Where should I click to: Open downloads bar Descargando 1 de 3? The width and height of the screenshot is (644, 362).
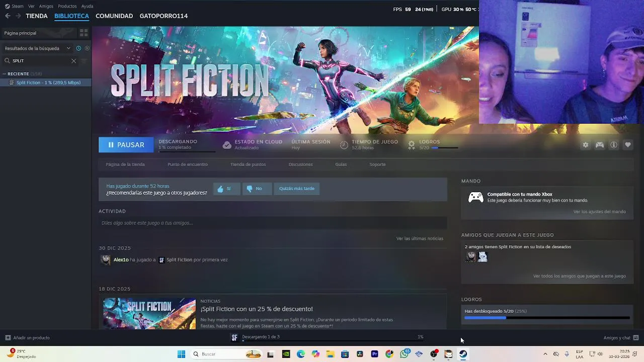click(327, 337)
